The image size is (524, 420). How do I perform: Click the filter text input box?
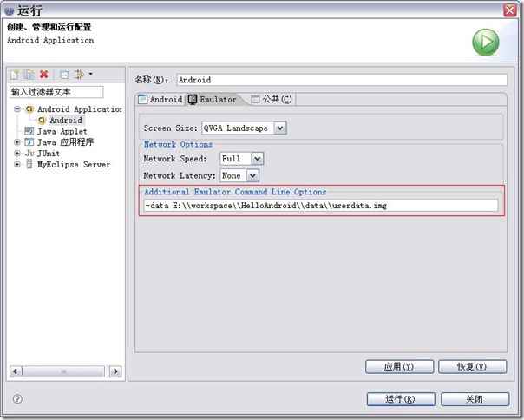coord(56,92)
